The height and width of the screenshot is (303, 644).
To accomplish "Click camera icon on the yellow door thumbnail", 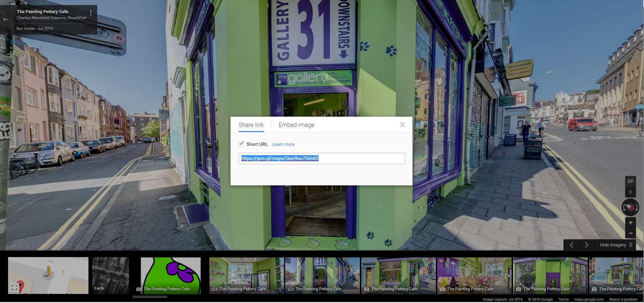I will [x=367, y=289].
